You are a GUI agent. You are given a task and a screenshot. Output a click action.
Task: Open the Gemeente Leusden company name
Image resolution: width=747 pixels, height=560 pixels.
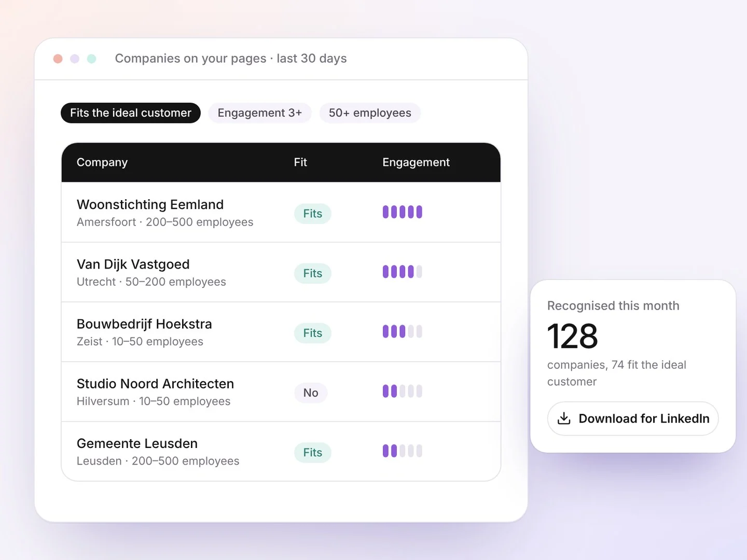pos(137,443)
